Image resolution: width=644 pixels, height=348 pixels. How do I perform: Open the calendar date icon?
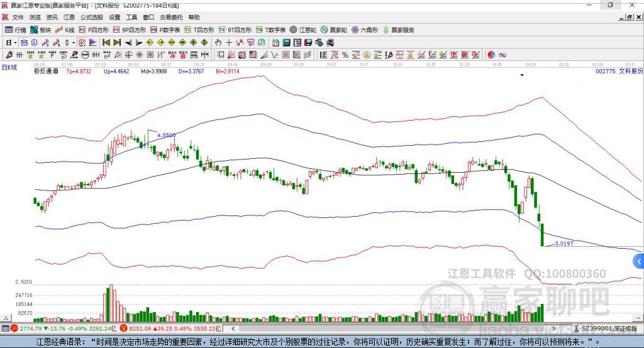275,43
